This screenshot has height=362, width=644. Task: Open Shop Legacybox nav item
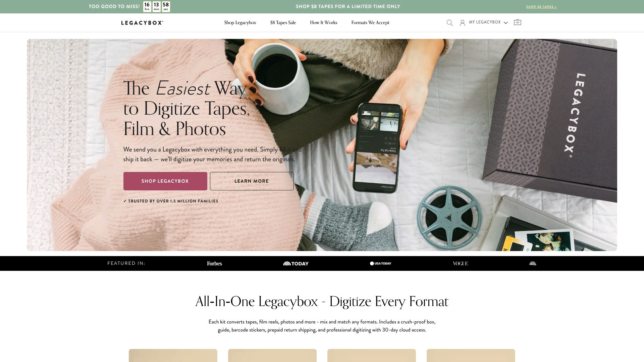(240, 23)
